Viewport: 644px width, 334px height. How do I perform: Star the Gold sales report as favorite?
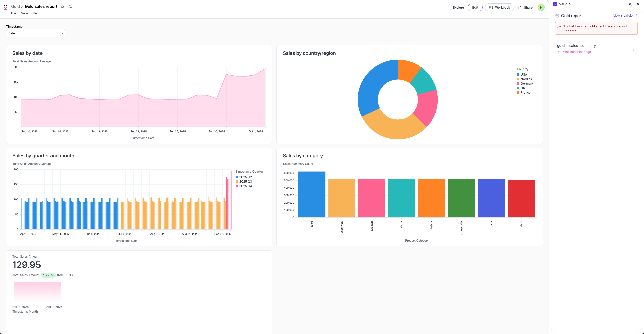62,6
